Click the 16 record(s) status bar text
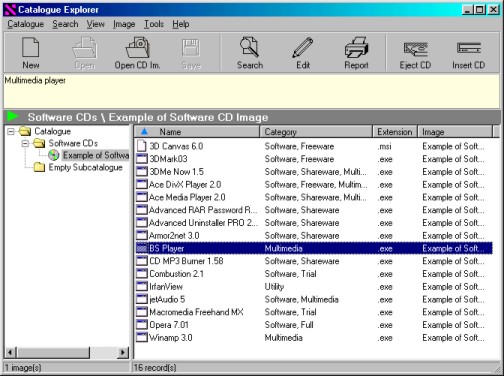The image size is (504, 376). (155, 368)
